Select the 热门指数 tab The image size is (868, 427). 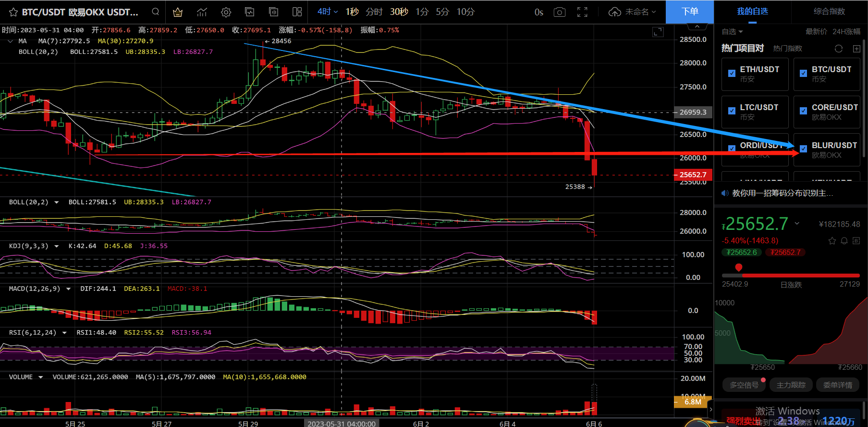click(x=787, y=49)
